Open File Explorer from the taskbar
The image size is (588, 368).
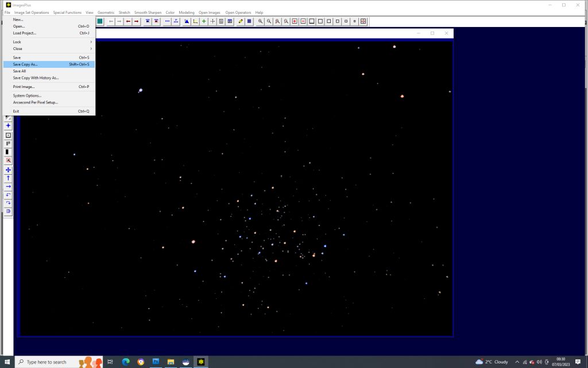click(171, 362)
